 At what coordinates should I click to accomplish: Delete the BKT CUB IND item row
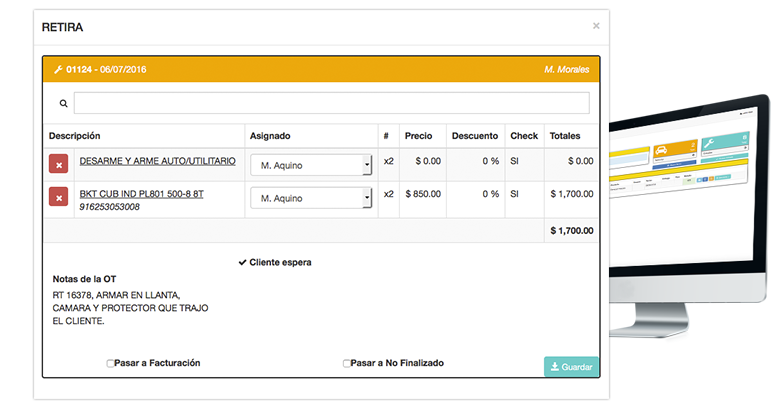coord(58,199)
